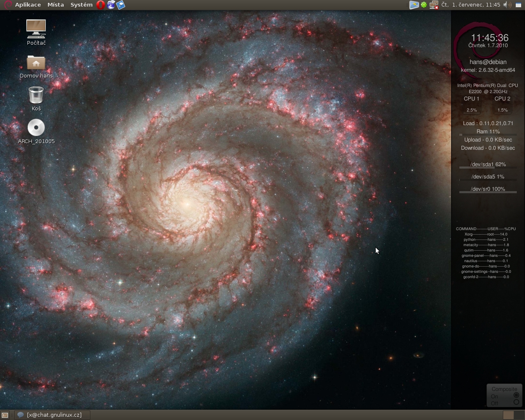Open the Místa menu
525x420 pixels.
tap(55, 5)
